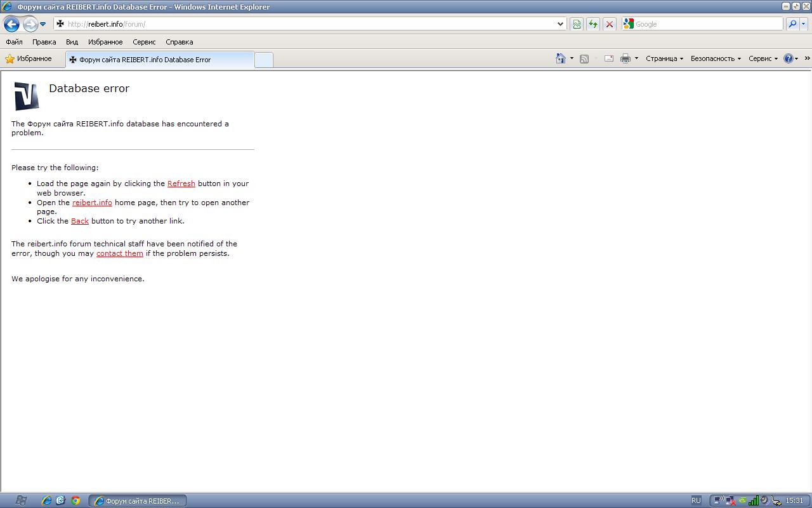The height and width of the screenshot is (508, 812).
Task: Click the Refresh link in the page
Action: tap(181, 184)
